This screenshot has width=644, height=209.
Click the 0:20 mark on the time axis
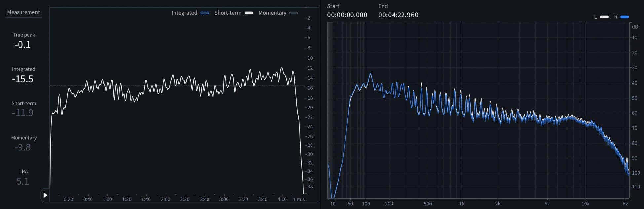[68, 199]
